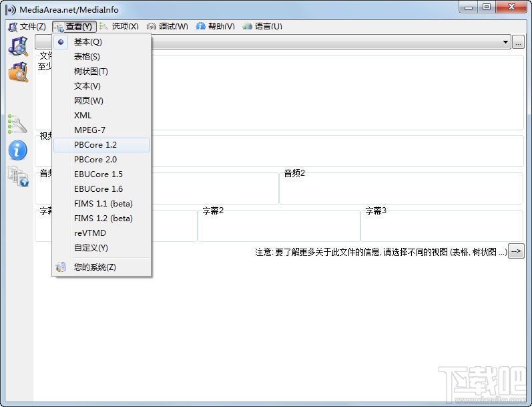Open 您的系统(Z) menu entry
Viewport: 532px width, 407px height.
[x=101, y=267]
